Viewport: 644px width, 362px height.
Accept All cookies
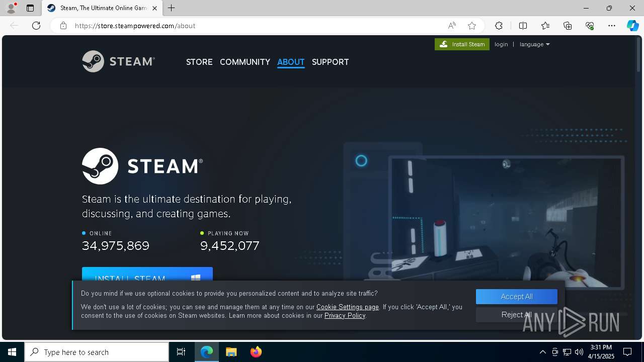pos(517,297)
